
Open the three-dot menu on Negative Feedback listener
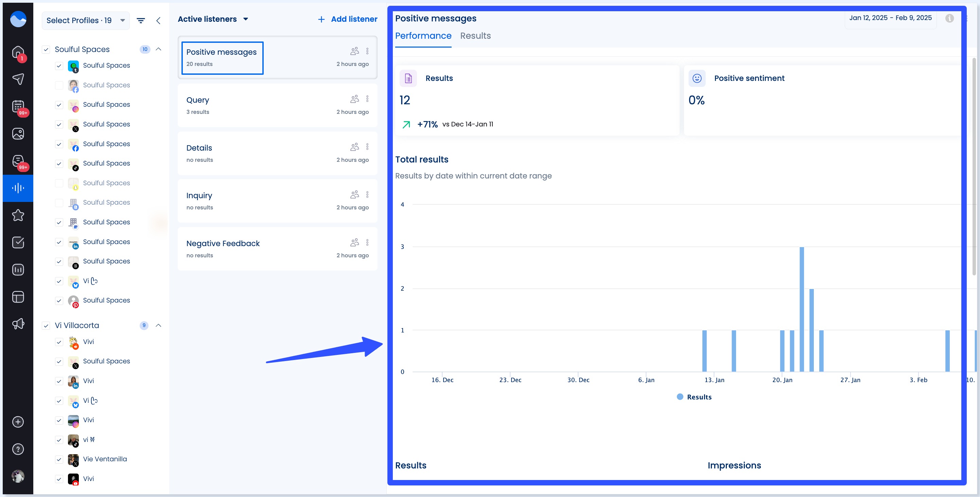368,242
